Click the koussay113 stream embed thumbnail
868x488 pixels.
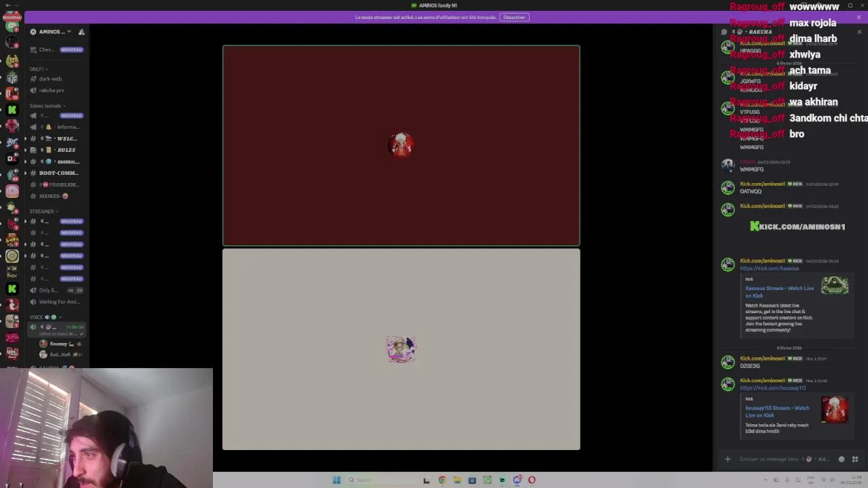click(x=835, y=410)
